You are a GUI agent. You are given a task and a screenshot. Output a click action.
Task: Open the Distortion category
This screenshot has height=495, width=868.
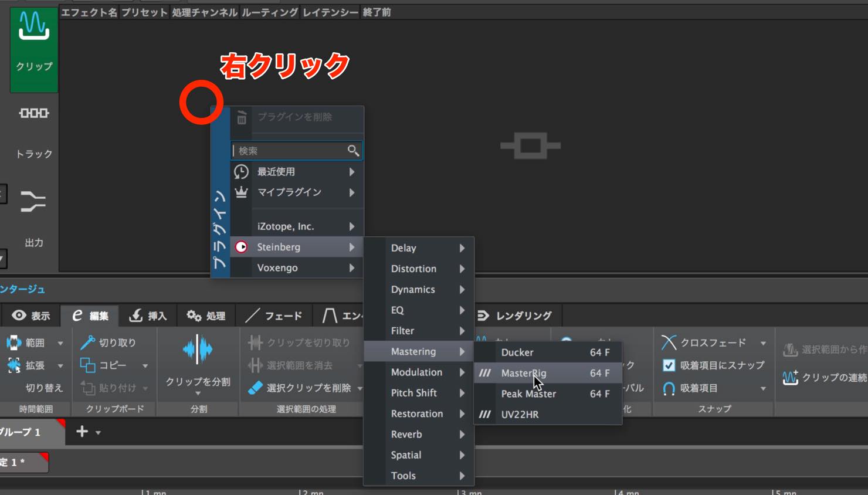pyautogui.click(x=419, y=269)
